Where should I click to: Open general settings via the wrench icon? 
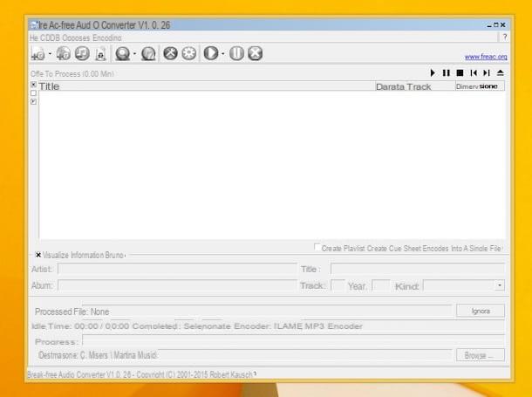pos(170,53)
